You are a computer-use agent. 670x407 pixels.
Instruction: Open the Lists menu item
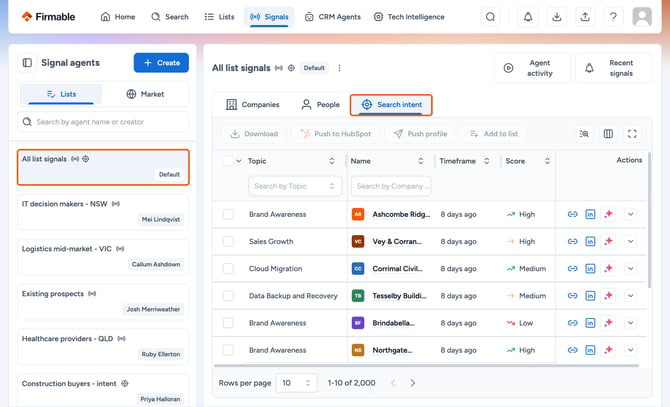tap(220, 17)
